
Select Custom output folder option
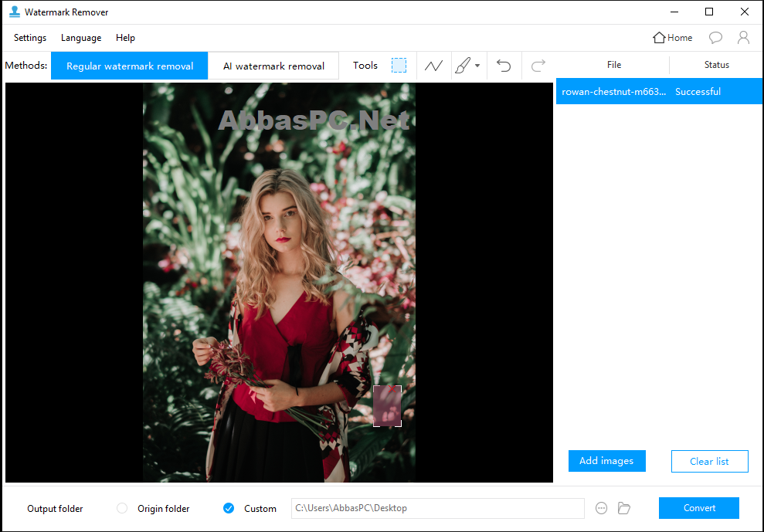(x=228, y=508)
